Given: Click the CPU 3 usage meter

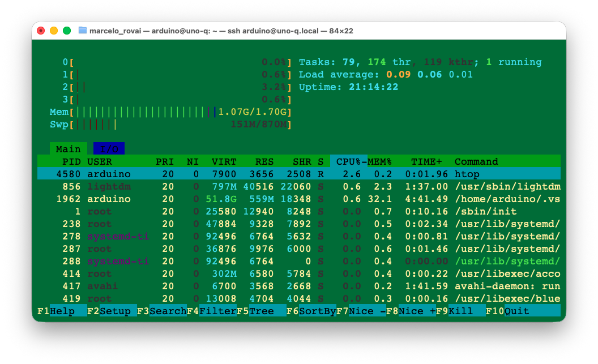Looking at the screenshot, I should [177, 99].
